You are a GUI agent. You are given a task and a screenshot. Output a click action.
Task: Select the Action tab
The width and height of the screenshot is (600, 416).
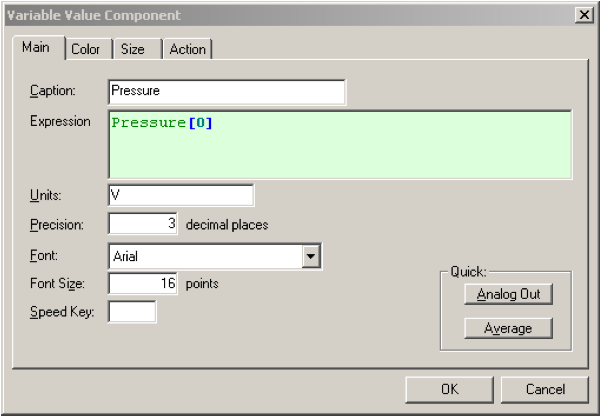coord(187,49)
